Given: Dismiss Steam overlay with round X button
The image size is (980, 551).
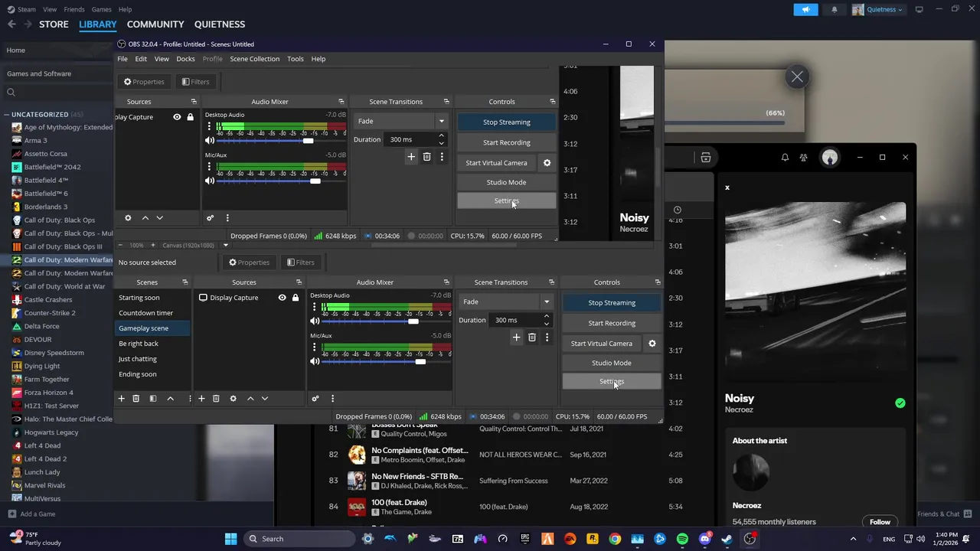Looking at the screenshot, I should tap(797, 77).
